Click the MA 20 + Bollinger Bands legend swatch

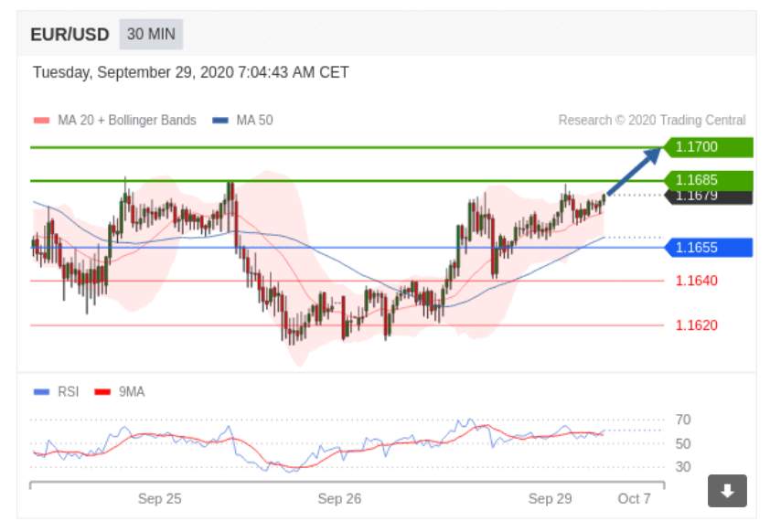pos(41,121)
